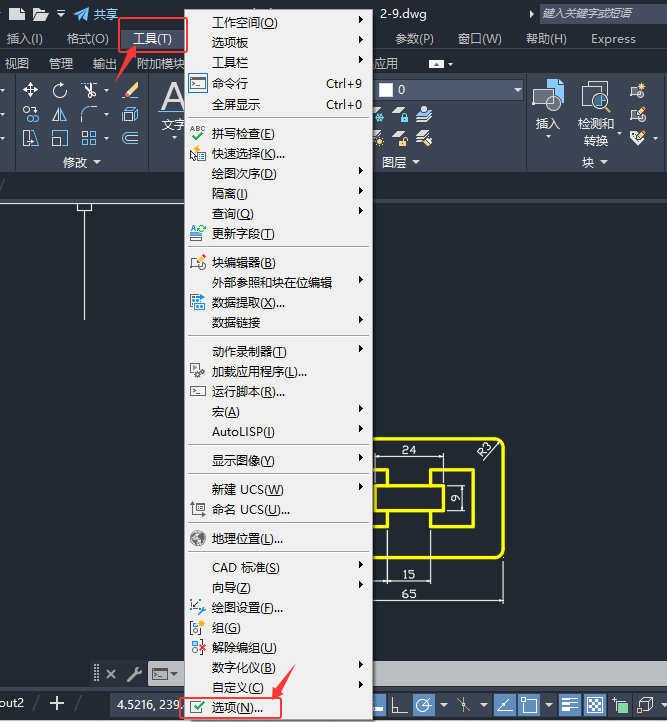The height and width of the screenshot is (722, 667).
Task: Open the Fillet tool dropdown arrow
Action: point(107,114)
